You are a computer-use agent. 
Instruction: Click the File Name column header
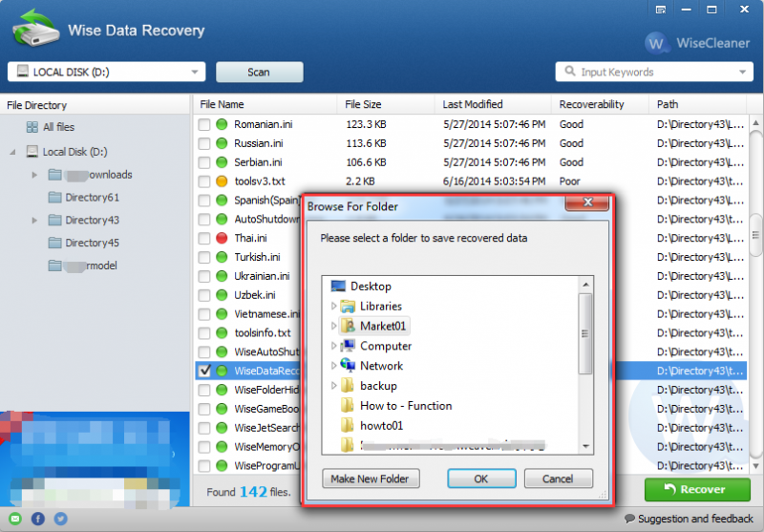click(265, 104)
